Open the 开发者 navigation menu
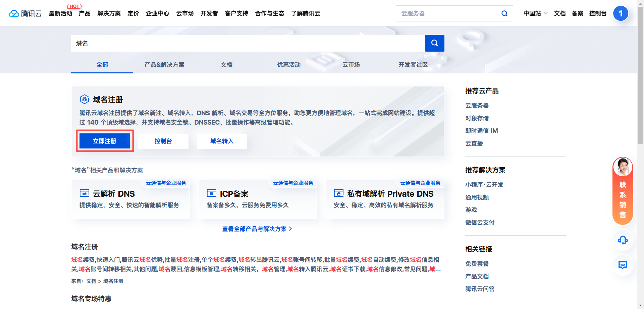 (x=209, y=13)
